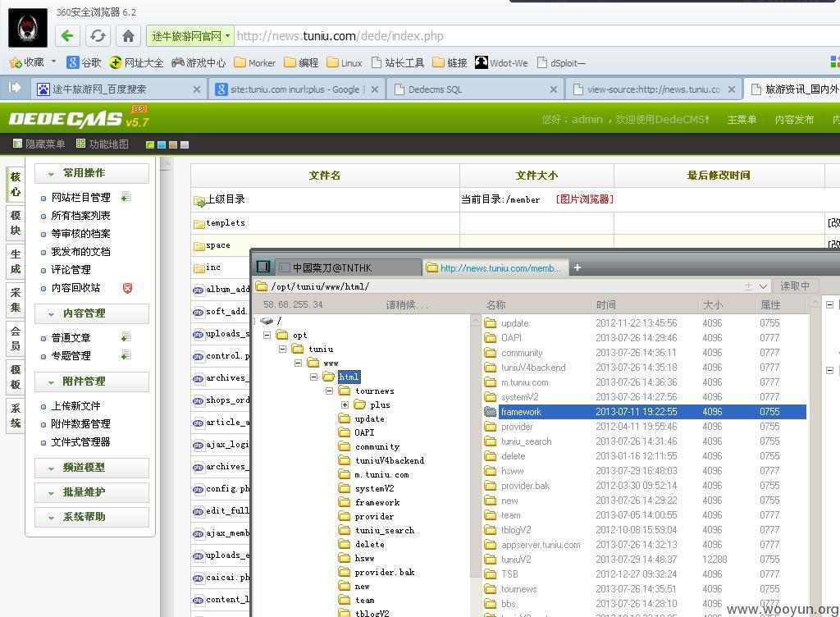Image resolution: width=840 pixels, height=617 pixels.
Task: Collapse the 内容管理 menu section
Action: coord(92,313)
